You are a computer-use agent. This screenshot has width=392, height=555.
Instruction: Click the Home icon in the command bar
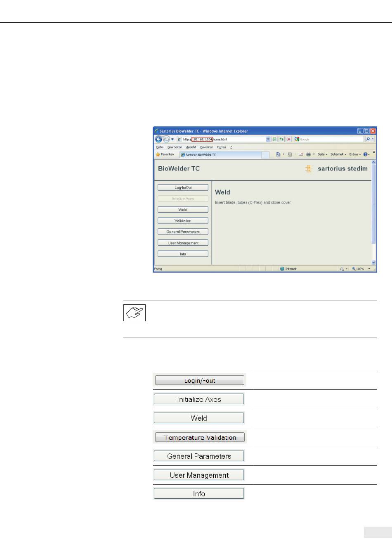pyautogui.click(x=279, y=154)
